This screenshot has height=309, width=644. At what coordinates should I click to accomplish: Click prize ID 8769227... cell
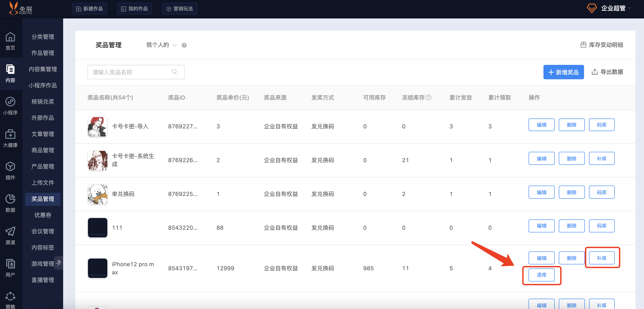pyautogui.click(x=183, y=126)
